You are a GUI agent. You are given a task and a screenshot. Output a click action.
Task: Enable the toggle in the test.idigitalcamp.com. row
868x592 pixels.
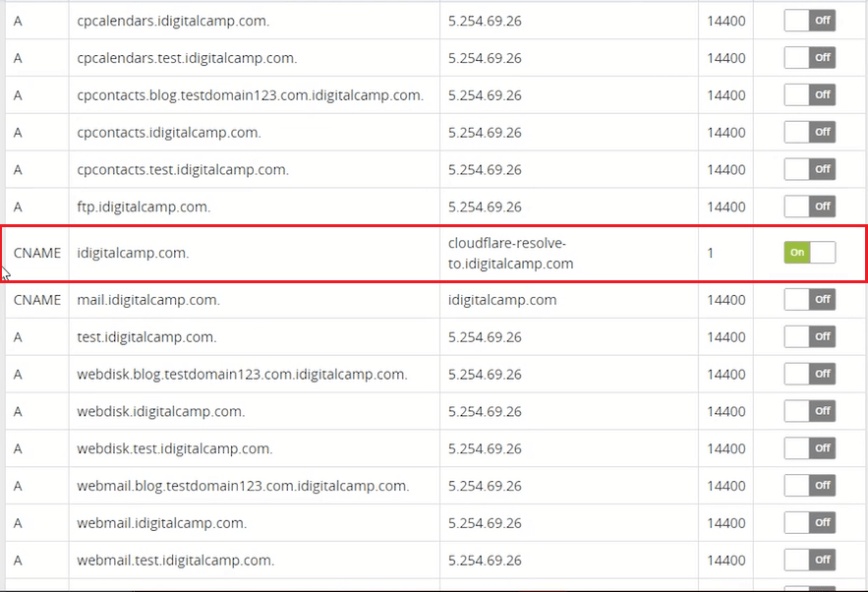pos(809,336)
